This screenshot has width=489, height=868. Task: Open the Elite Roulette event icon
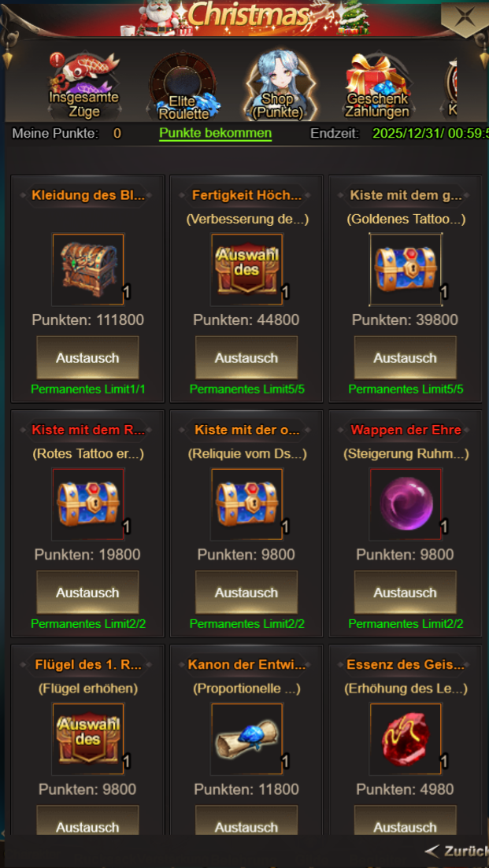pos(182,87)
